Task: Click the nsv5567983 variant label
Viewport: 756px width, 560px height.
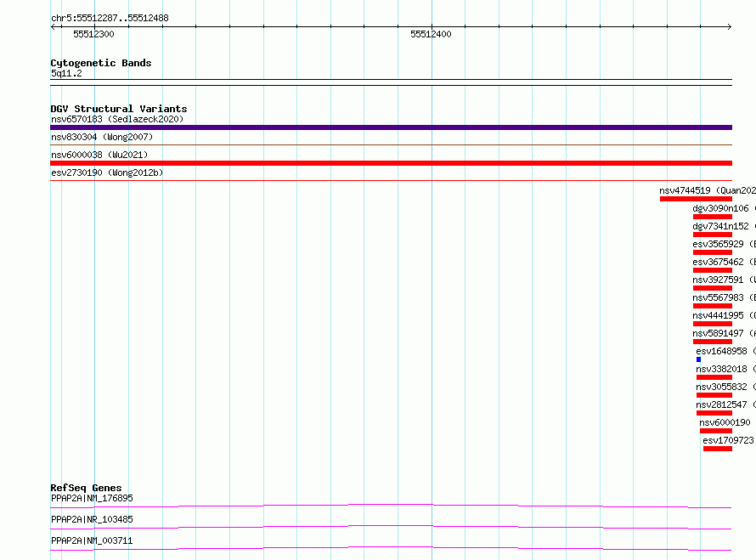Action: [x=719, y=297]
